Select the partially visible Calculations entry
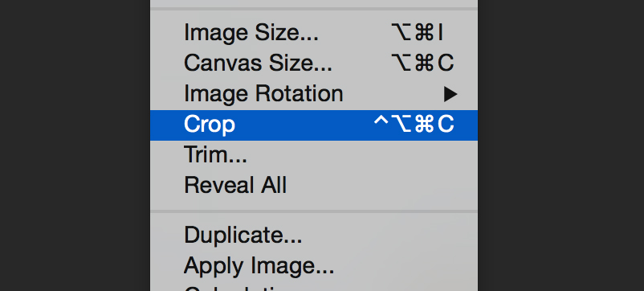Screen dimensions: 644x291 pyautogui.click(x=314, y=287)
